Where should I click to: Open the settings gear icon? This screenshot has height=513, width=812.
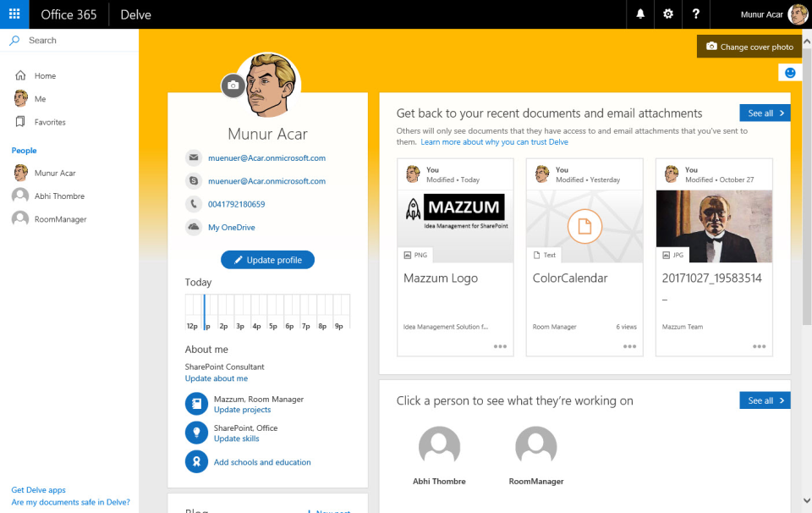coord(667,14)
